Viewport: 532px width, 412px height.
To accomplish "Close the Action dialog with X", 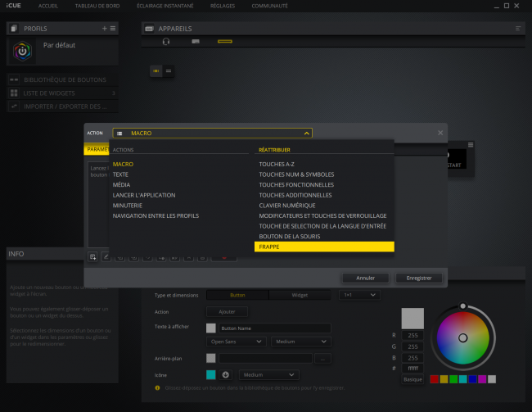I will pos(440,133).
